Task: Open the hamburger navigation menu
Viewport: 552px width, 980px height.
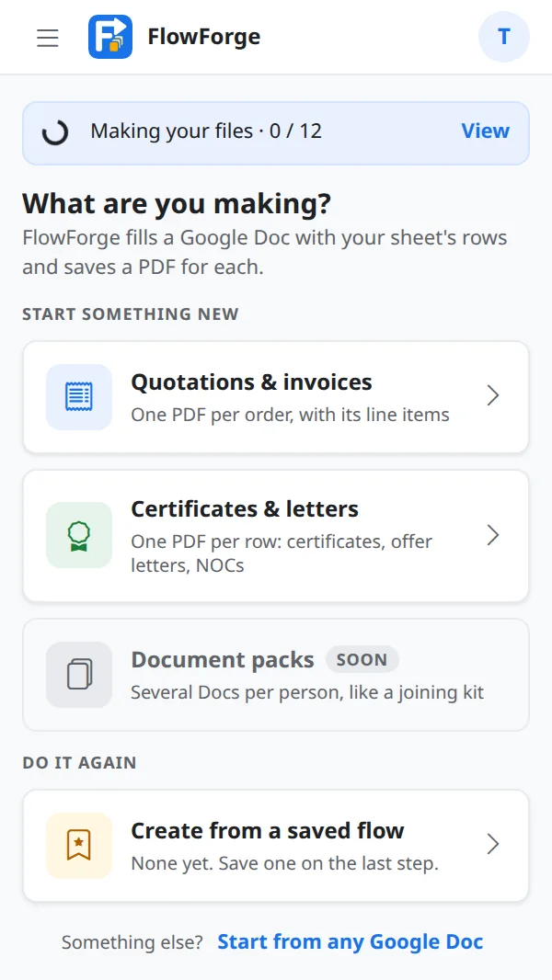Action: tap(48, 38)
